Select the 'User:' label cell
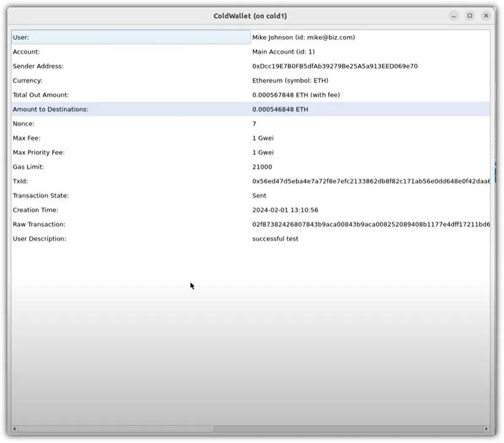This screenshot has width=504, height=443. pos(131,37)
